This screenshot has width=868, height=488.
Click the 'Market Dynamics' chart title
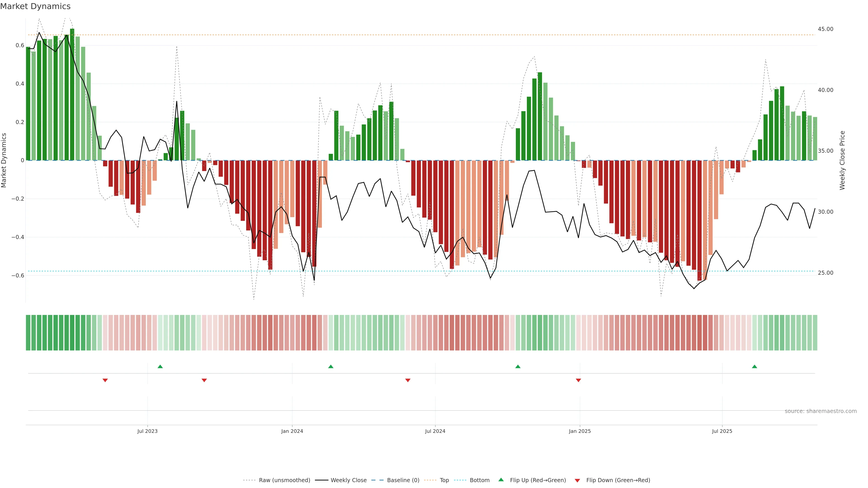(35, 6)
